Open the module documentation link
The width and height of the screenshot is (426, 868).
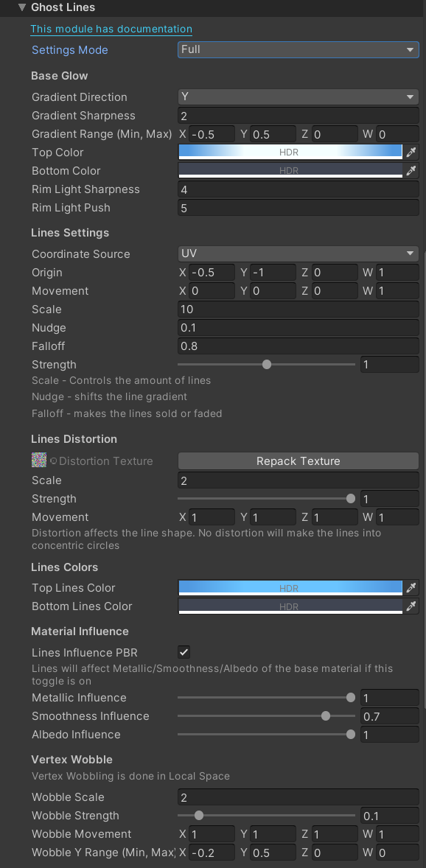pos(111,29)
